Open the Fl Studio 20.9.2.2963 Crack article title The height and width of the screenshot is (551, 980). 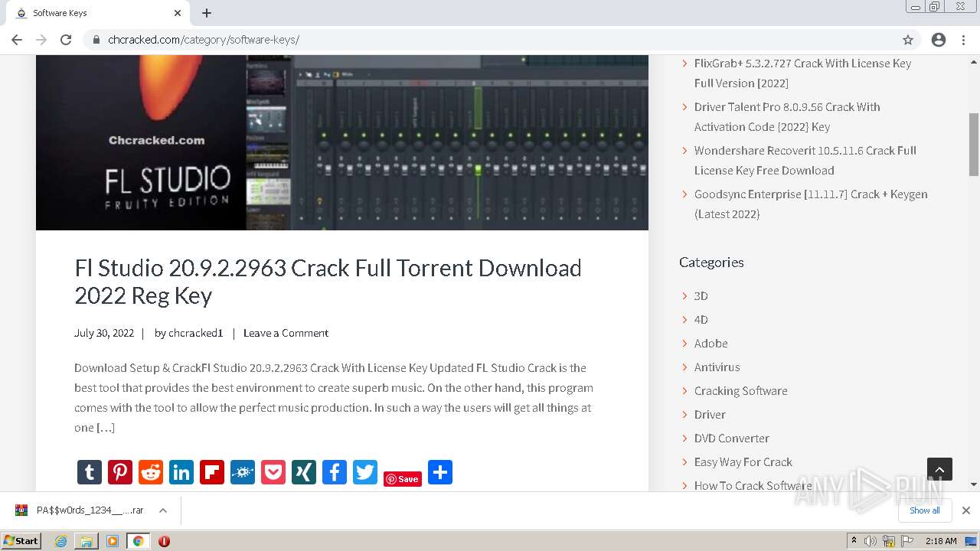click(x=328, y=282)
